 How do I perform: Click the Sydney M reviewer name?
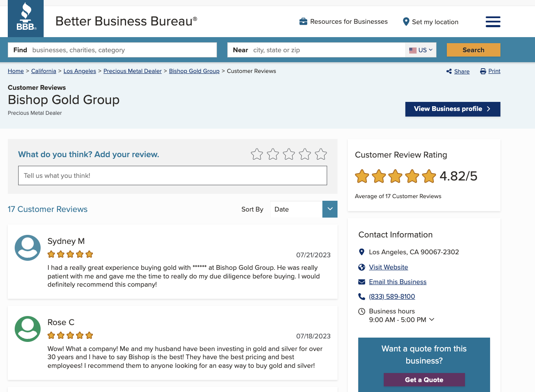[66, 241]
